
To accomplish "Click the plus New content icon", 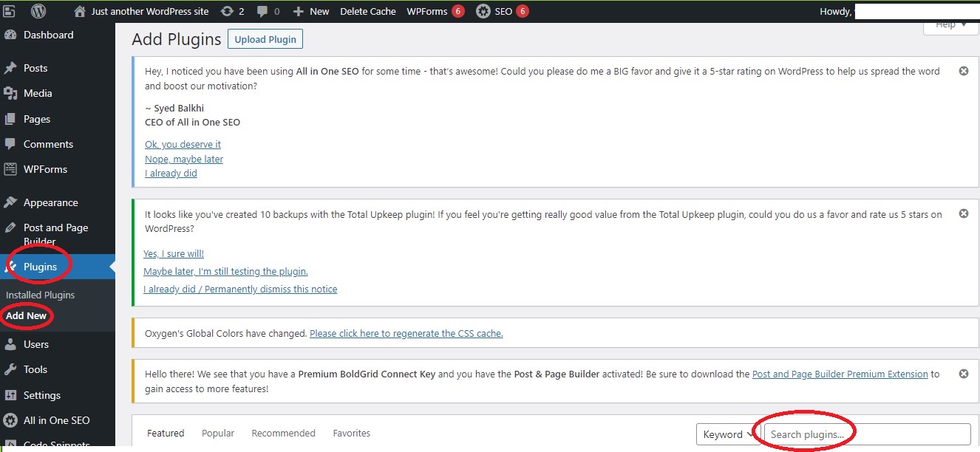I will tap(298, 11).
